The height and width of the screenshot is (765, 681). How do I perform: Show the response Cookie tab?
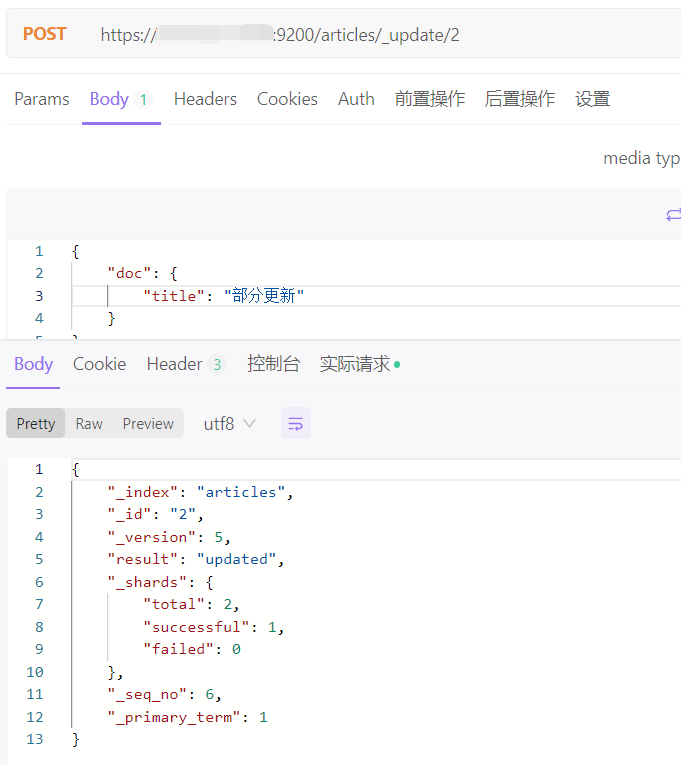(x=99, y=364)
